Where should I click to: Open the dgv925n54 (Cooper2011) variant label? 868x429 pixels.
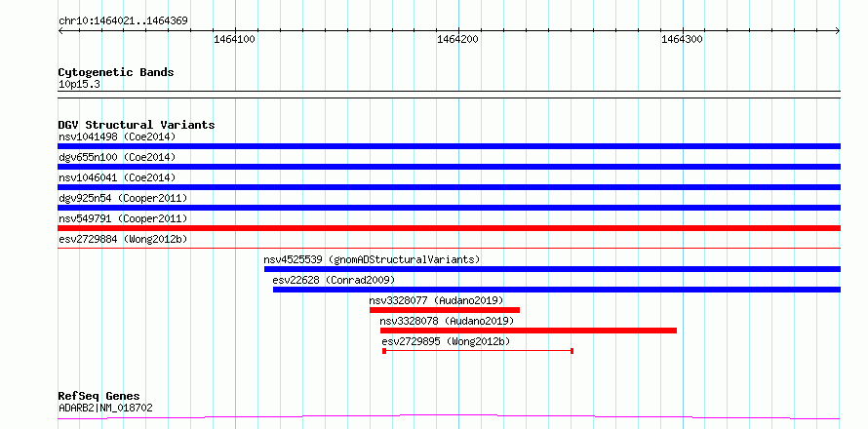click(x=123, y=198)
